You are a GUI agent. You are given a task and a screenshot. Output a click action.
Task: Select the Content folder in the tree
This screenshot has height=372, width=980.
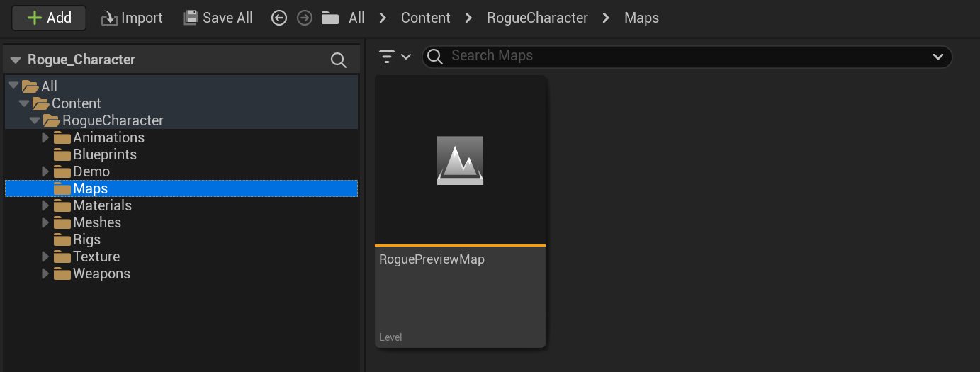click(181, 103)
